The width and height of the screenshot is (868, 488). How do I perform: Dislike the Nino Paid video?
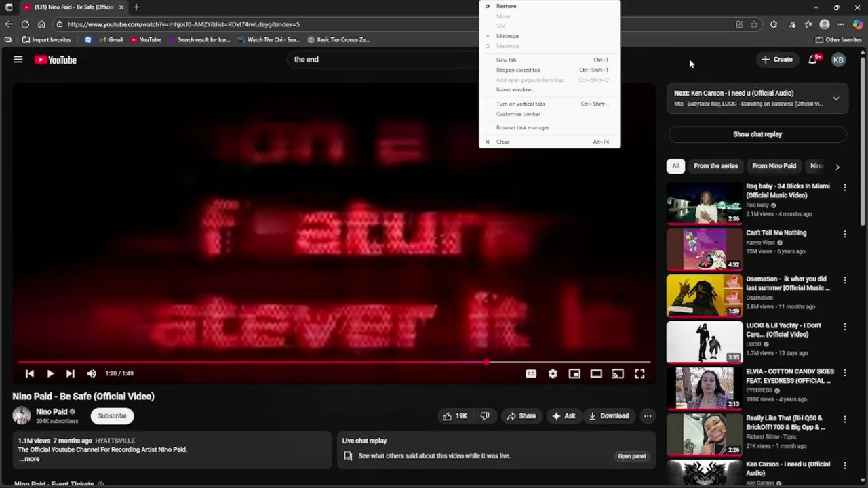485,416
